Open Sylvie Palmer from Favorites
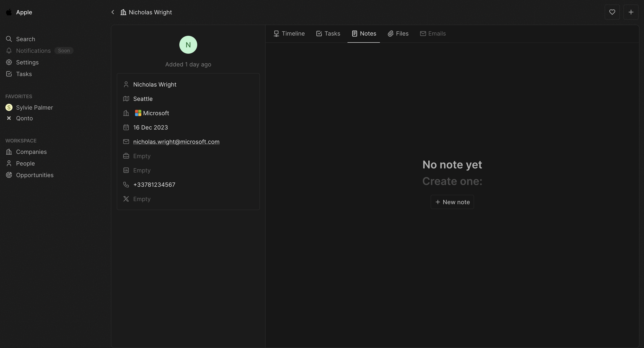The height and width of the screenshot is (348, 644). coord(34,108)
